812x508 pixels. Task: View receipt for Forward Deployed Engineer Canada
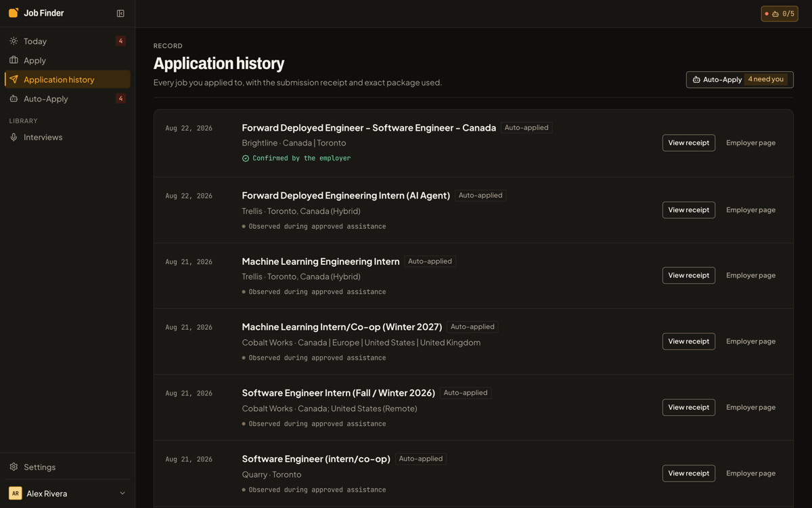pyautogui.click(x=689, y=143)
